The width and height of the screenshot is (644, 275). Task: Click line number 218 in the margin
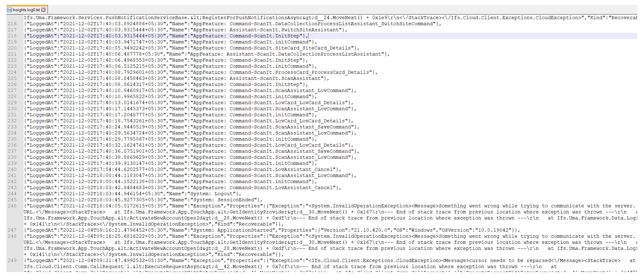12,36
